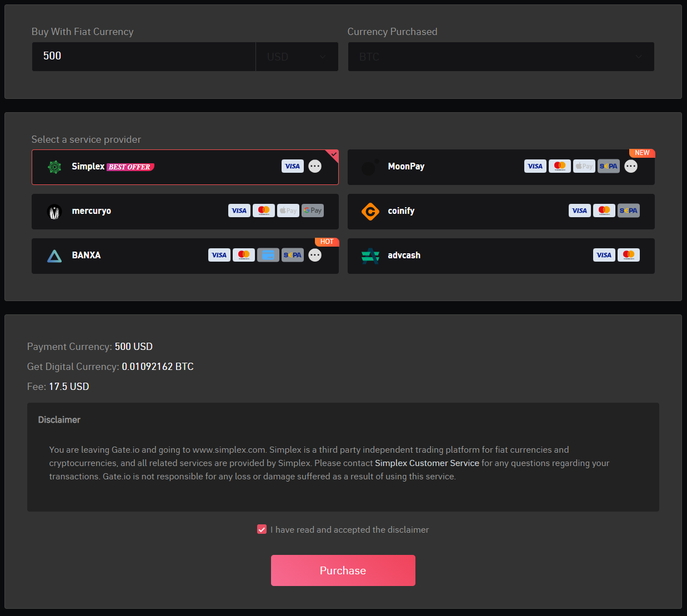Click the Mastercard icon in MoonPay row
The image size is (687, 616).
560,166
